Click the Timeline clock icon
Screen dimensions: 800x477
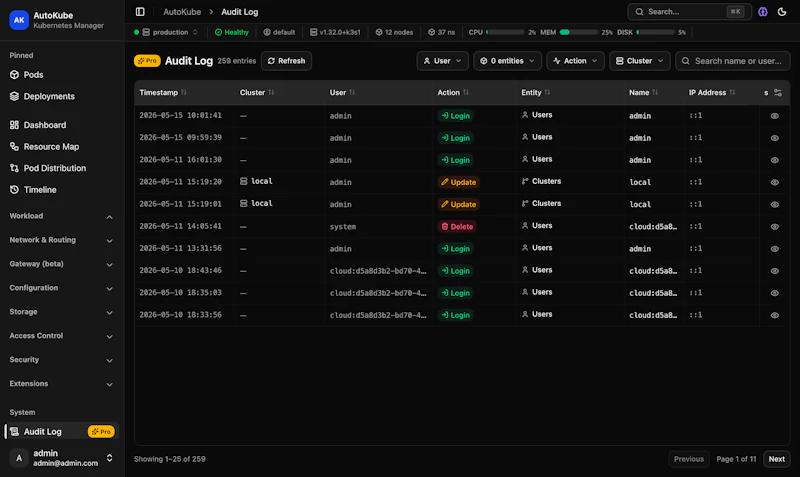tap(14, 189)
